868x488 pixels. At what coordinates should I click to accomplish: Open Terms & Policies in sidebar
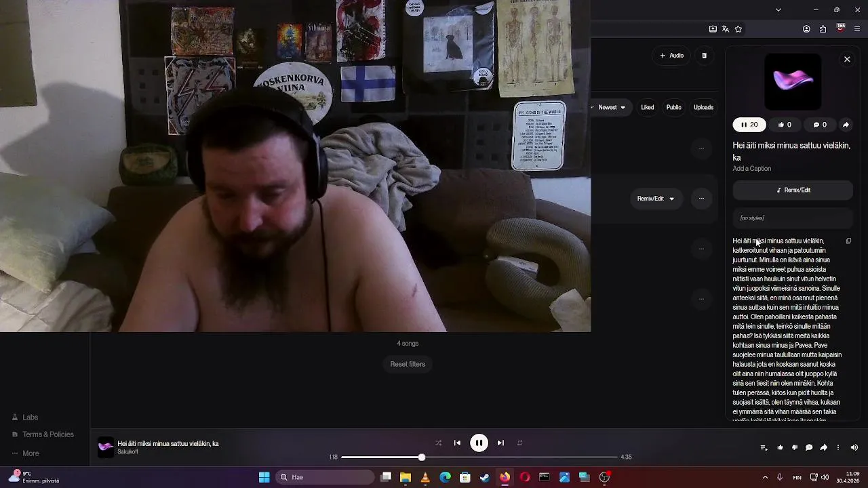pyautogui.click(x=43, y=434)
